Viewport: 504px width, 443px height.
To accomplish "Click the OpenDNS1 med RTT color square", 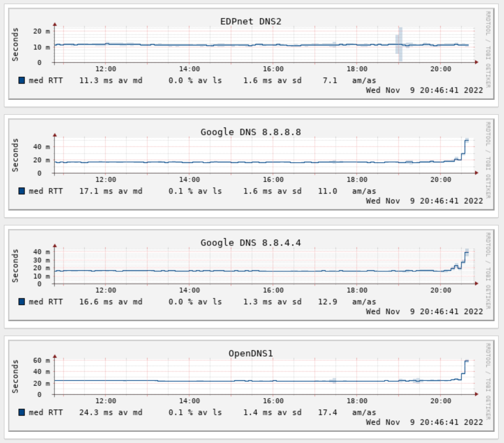I will [x=22, y=413].
